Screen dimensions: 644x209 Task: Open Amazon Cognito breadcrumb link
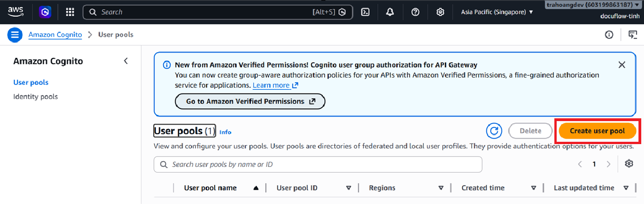tap(55, 35)
